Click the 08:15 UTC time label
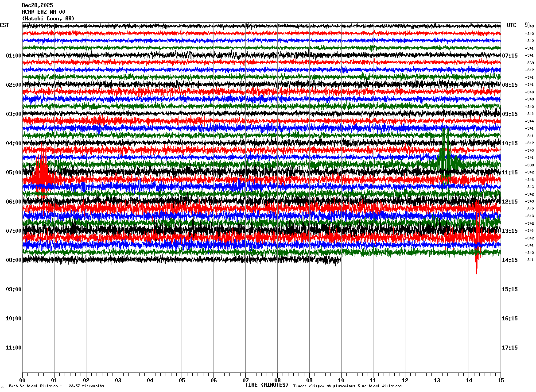536x392 pixels. [x=510, y=85]
